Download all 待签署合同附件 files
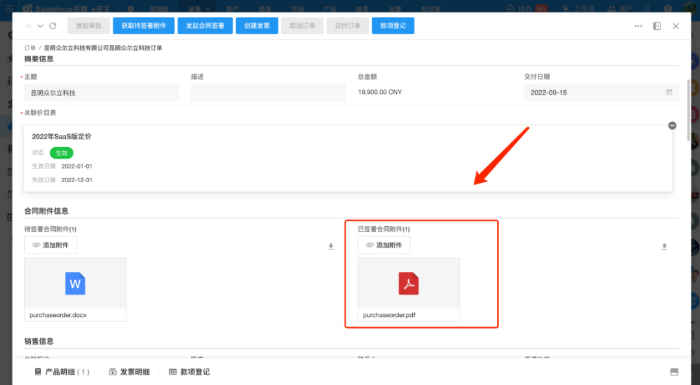The width and height of the screenshot is (700, 385). point(331,246)
